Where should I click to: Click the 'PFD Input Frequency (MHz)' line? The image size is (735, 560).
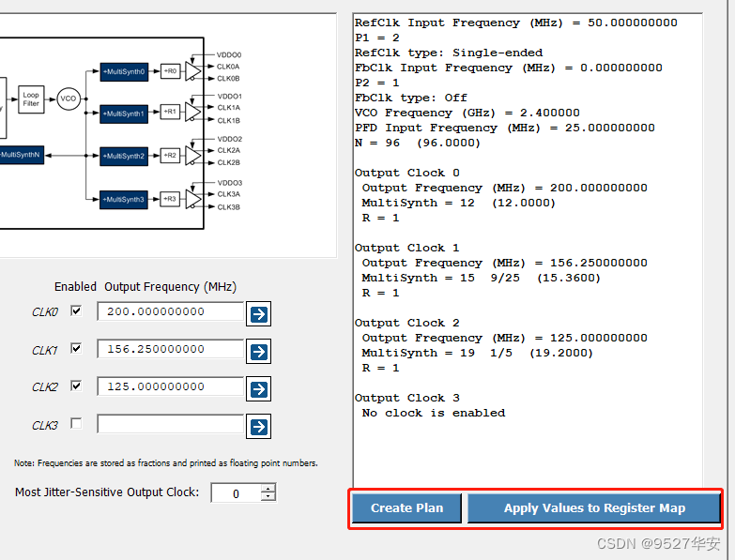[x=505, y=128]
